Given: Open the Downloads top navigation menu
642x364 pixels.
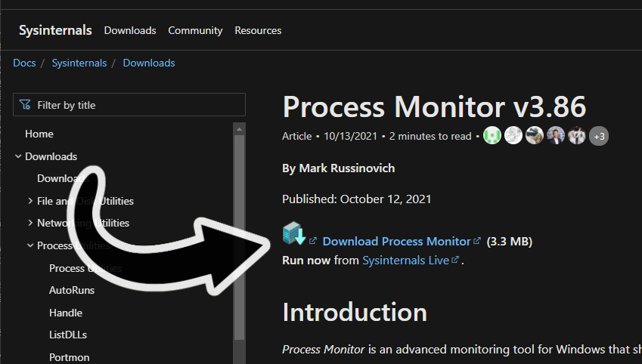Looking at the screenshot, I should pos(130,31).
